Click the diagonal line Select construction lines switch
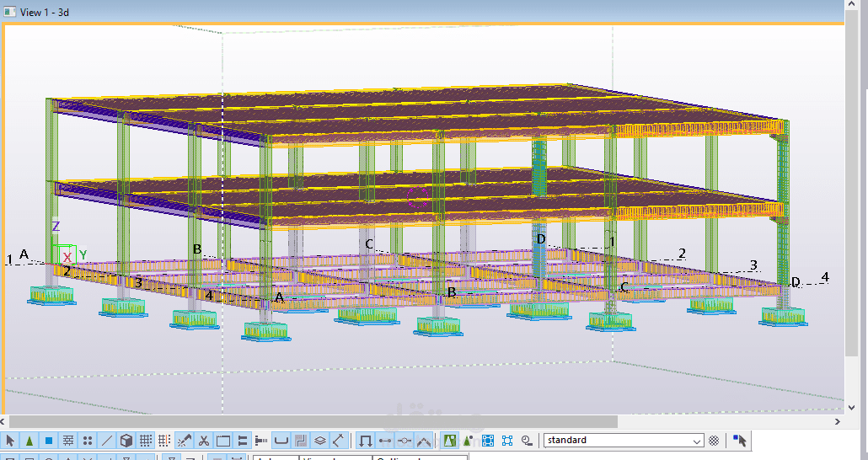This screenshot has height=460, width=868. click(x=107, y=441)
